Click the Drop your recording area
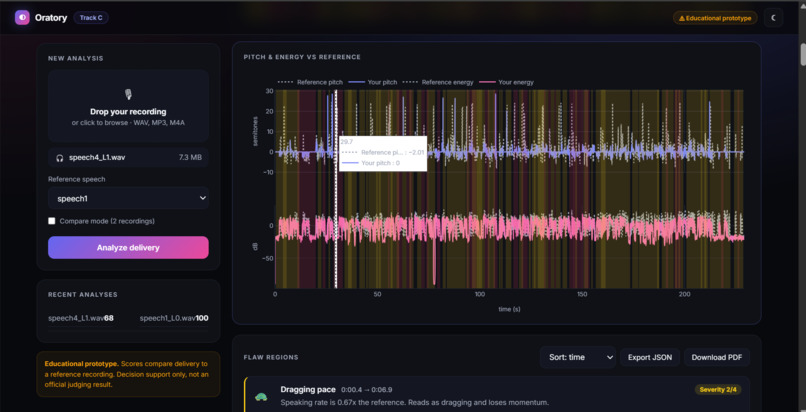 (129, 106)
